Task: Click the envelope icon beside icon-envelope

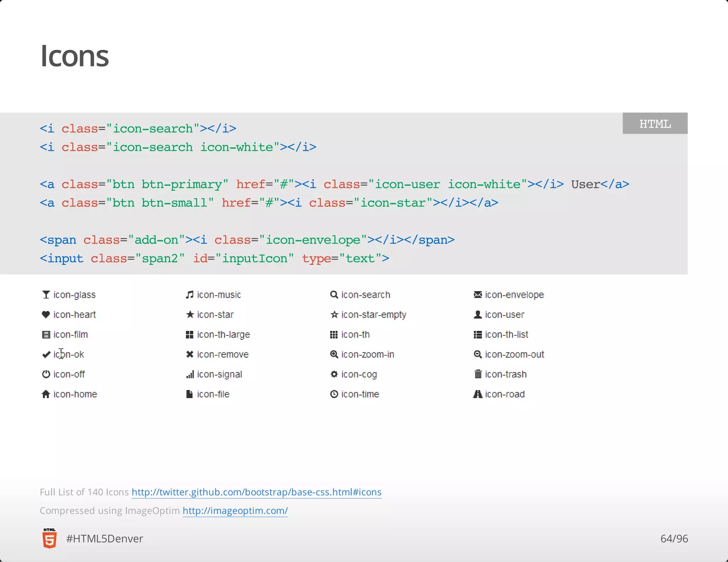Action: point(478,295)
